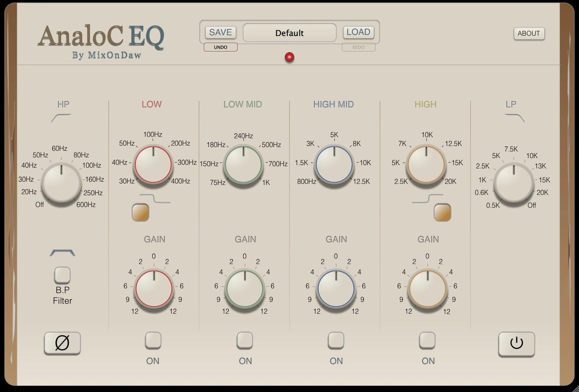Click the UNDO button
Image resolution: width=579 pixels, height=392 pixels.
(x=221, y=47)
